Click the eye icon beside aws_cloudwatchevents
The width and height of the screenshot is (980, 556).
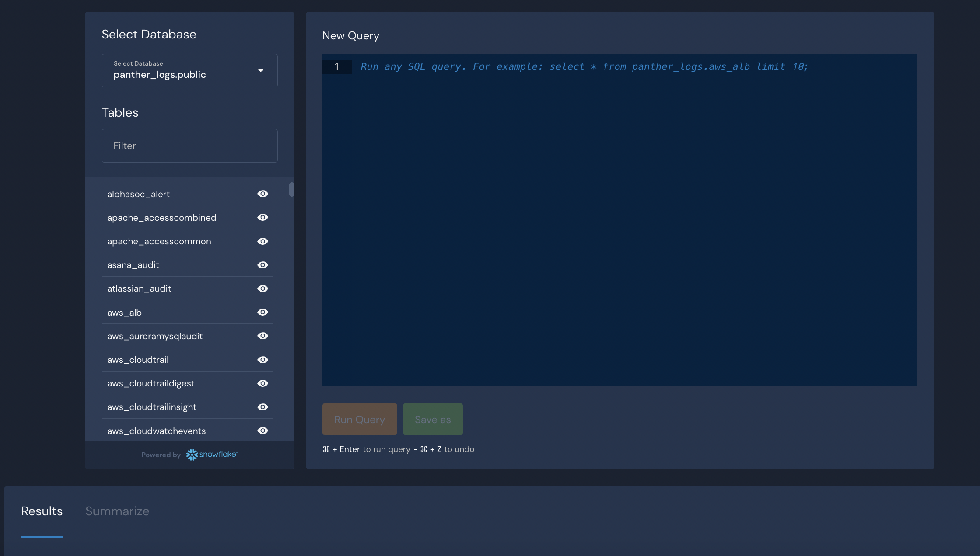pyautogui.click(x=262, y=431)
